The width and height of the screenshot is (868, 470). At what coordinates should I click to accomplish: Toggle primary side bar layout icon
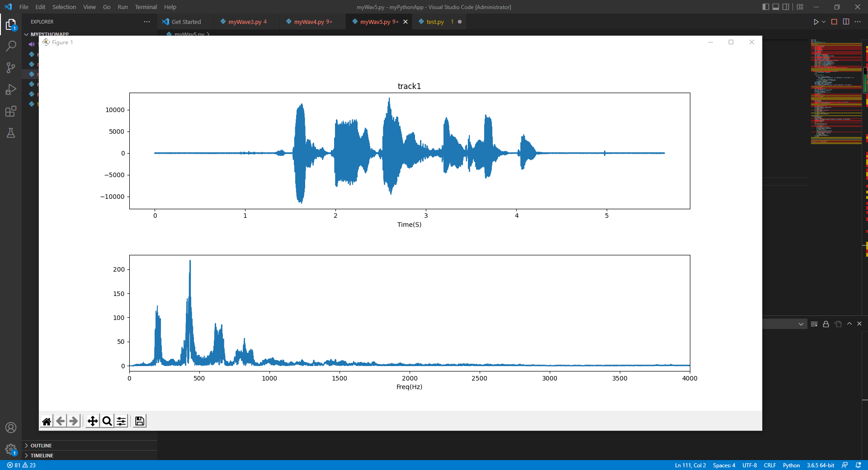765,7
